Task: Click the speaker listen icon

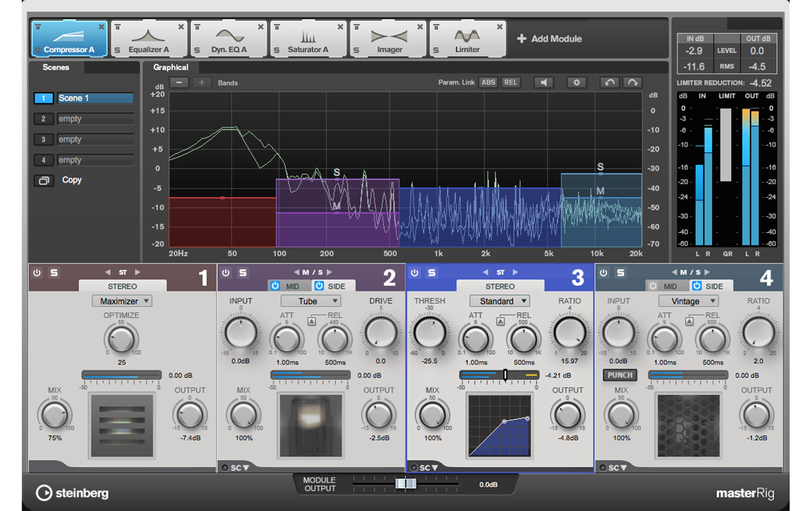Action: [x=544, y=82]
